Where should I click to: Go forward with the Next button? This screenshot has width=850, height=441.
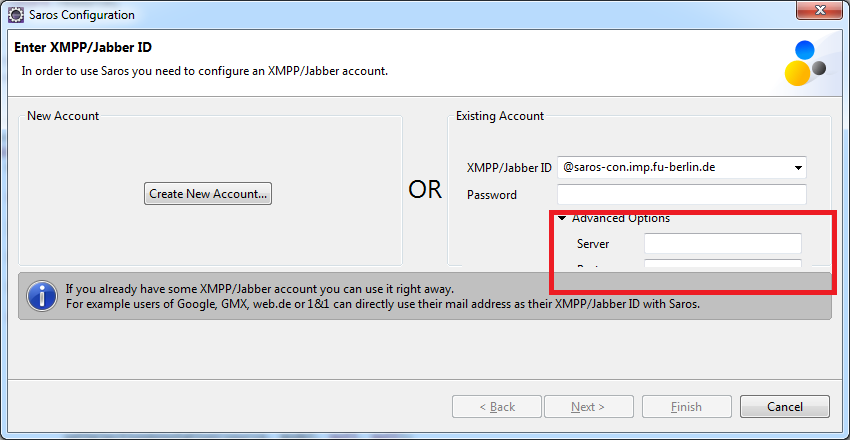[588, 407]
